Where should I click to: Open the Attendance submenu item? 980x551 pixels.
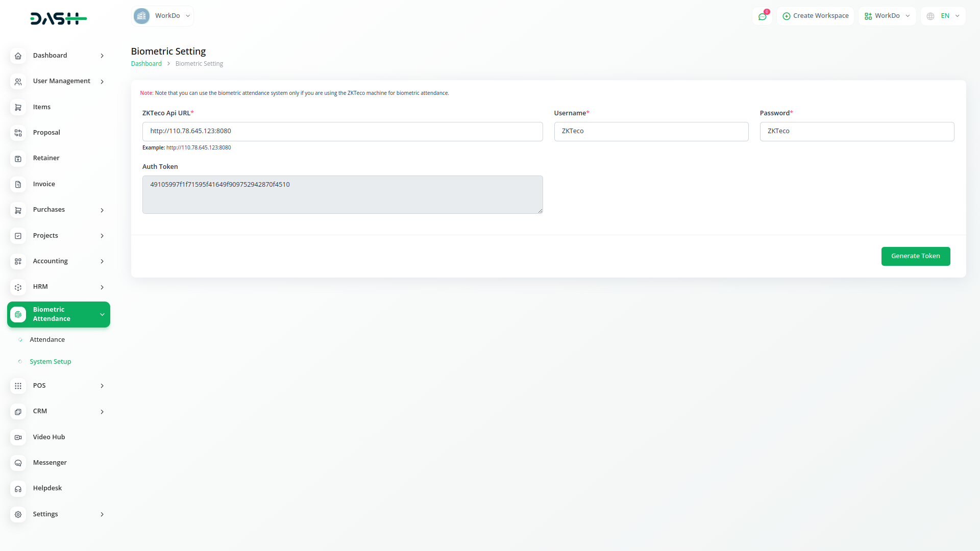tap(47, 340)
